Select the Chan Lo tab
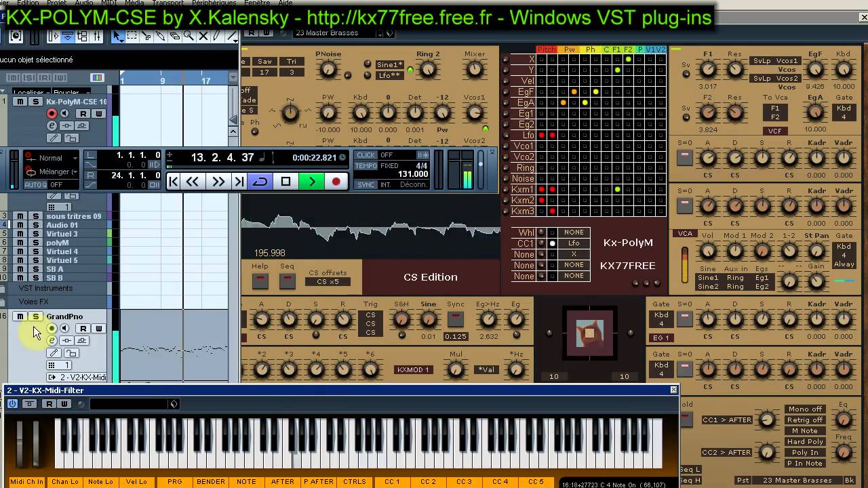Screen dimensions: 868x488 pyautogui.click(x=65, y=482)
